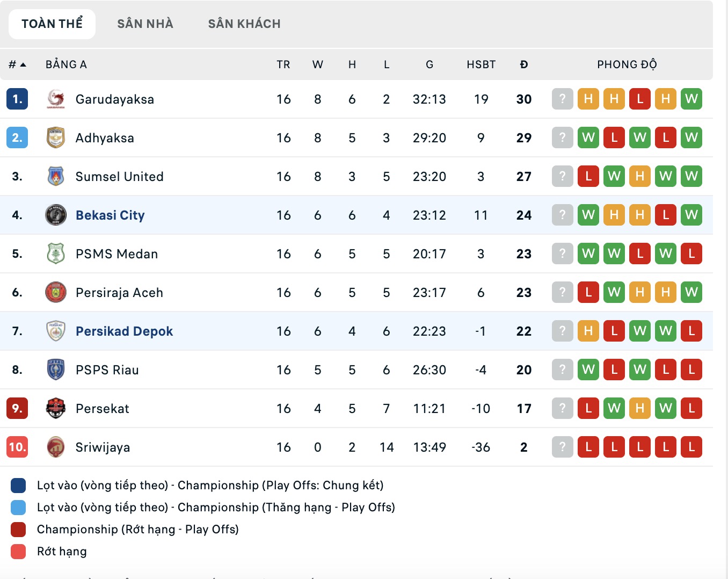Select the SÂN KHÁCH tab
Viewport: 728px width, 579px height.
point(244,24)
